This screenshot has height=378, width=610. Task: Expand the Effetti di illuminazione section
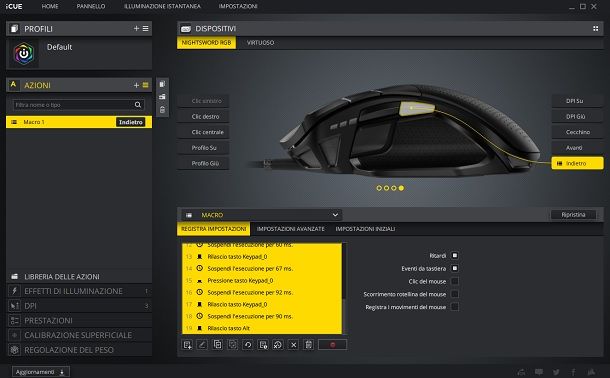tap(79, 291)
